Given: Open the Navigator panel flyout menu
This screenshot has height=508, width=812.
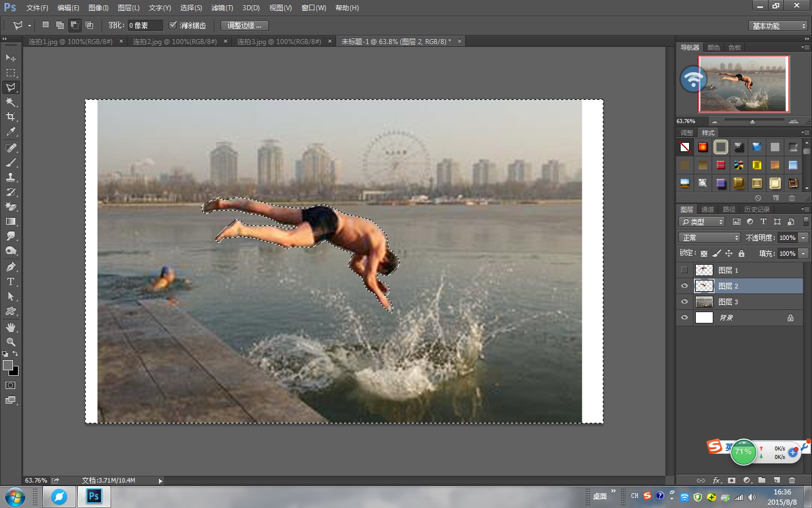Looking at the screenshot, I should click(805, 47).
